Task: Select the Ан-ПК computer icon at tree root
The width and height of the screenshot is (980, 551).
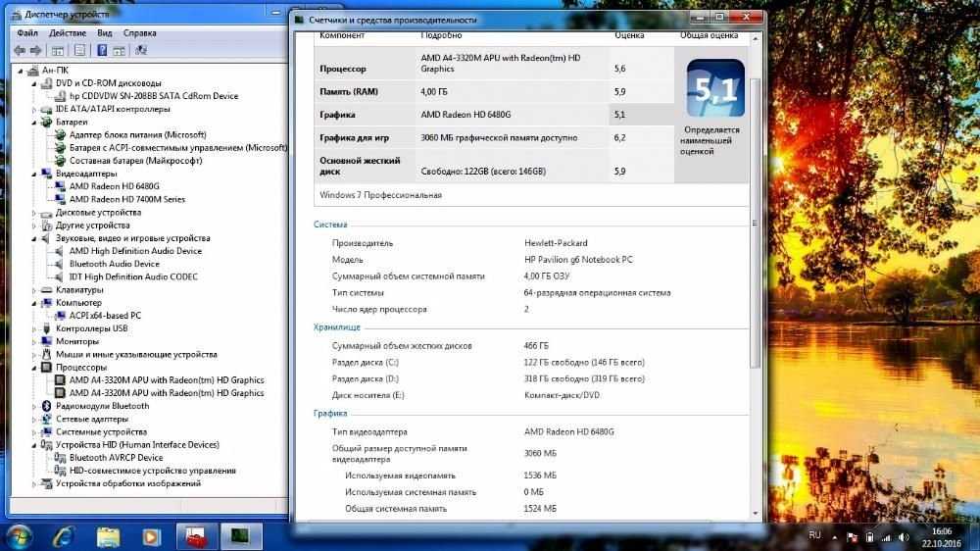Action: coord(33,71)
